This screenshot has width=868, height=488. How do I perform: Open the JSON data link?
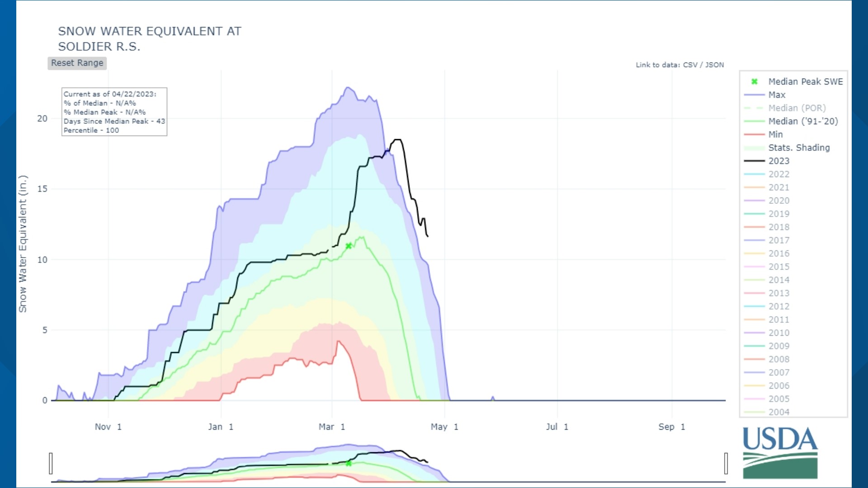pyautogui.click(x=714, y=65)
